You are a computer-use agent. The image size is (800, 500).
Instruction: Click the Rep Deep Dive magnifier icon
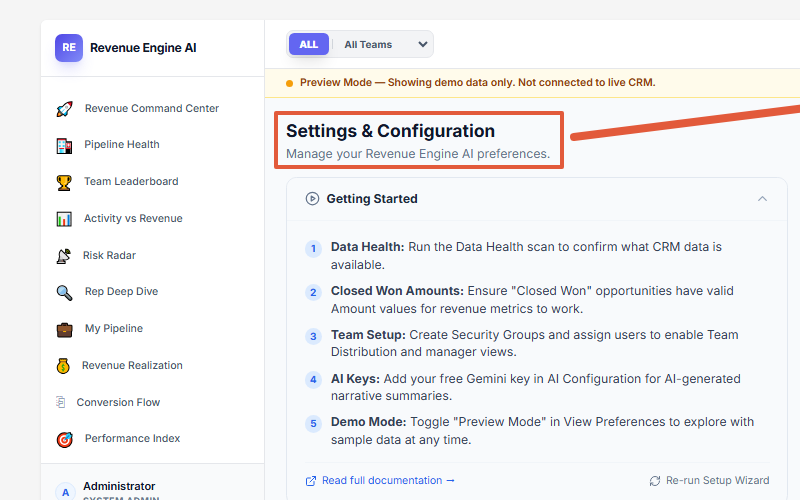[x=64, y=292]
